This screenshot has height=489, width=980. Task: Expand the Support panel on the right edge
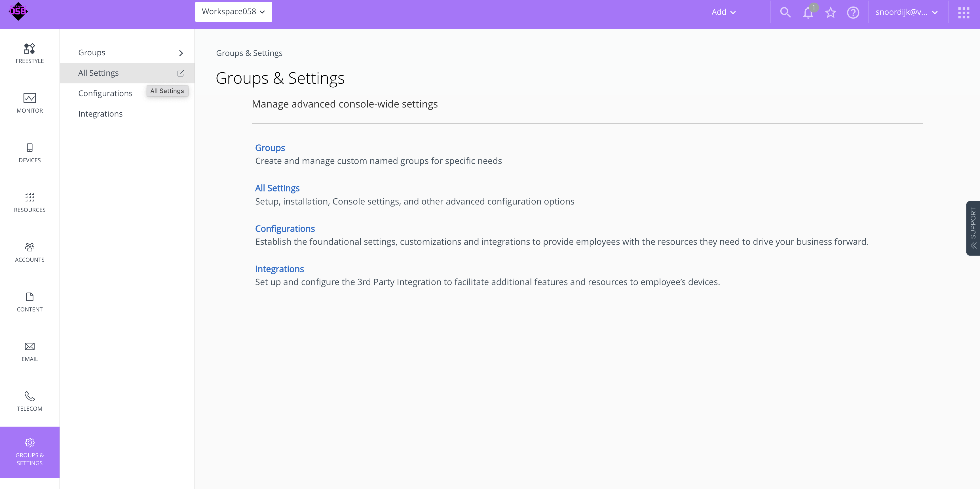coord(973,228)
